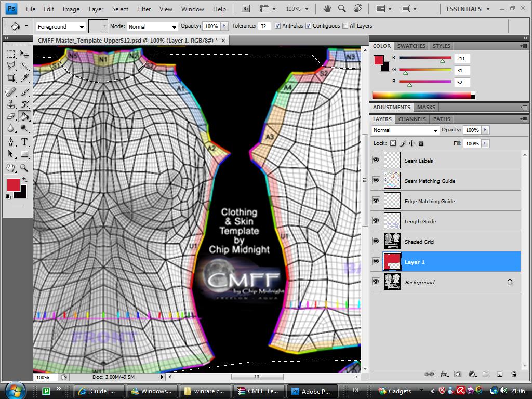Open the Tool Preset picker arrow
This screenshot has height=399, width=532.
point(26,26)
